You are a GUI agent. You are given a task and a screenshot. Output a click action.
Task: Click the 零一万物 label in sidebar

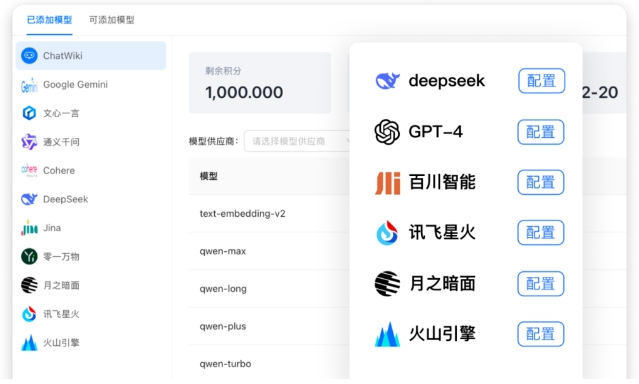(61, 257)
